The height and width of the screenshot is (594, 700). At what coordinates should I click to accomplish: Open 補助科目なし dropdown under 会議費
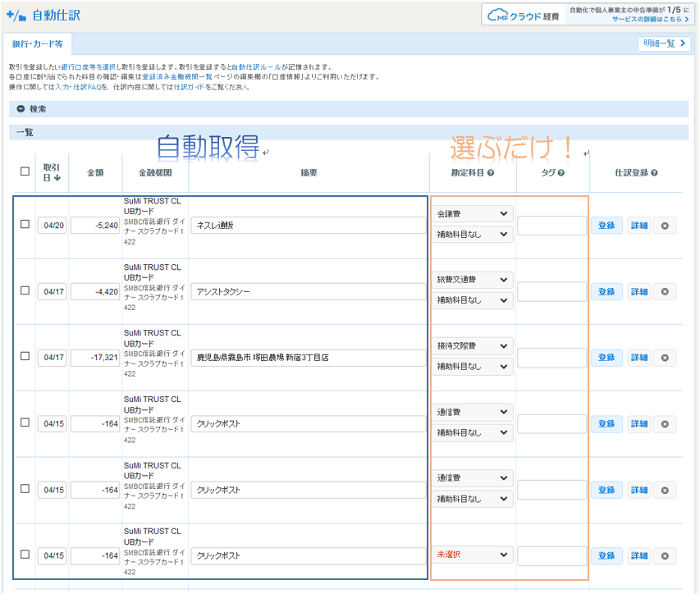pyautogui.click(x=472, y=235)
